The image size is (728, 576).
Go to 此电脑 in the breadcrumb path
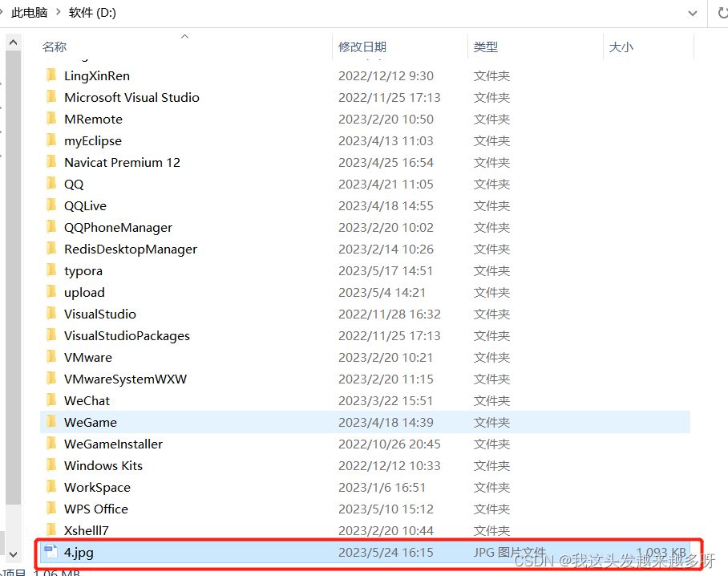(x=29, y=13)
